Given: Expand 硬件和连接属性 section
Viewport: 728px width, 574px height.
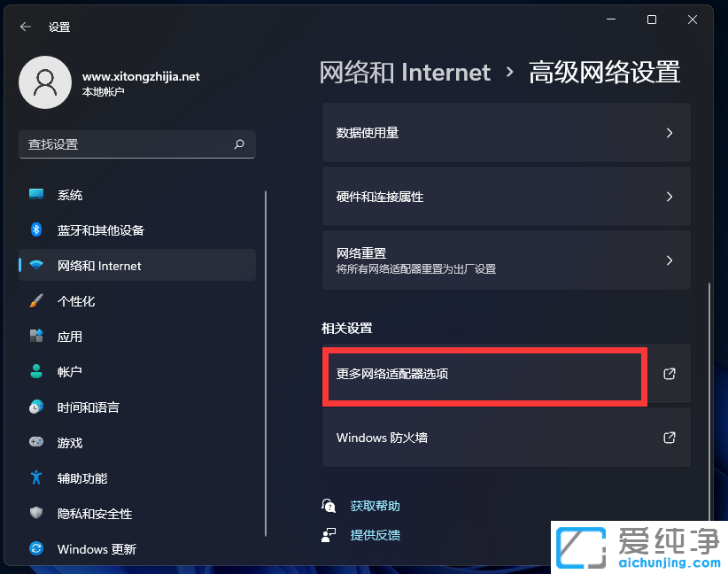Looking at the screenshot, I should [x=505, y=197].
